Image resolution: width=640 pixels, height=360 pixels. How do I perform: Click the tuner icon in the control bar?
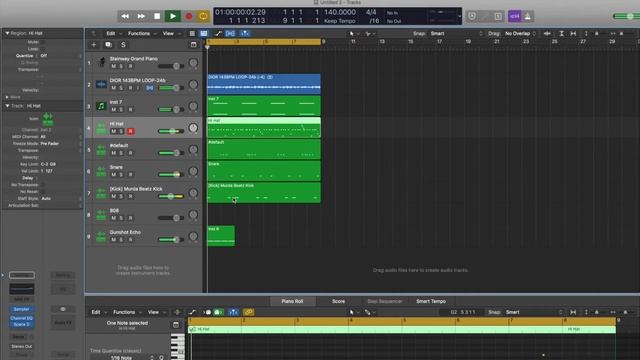coord(485,16)
